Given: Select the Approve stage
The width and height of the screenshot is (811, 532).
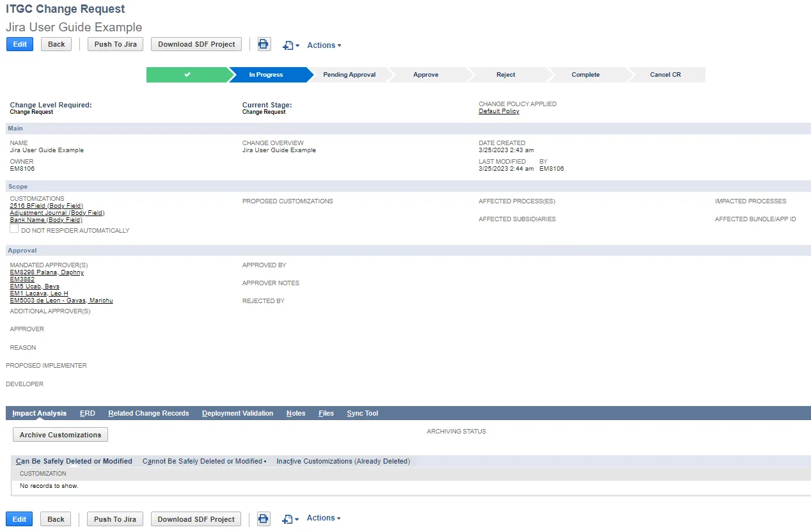Looking at the screenshot, I should click(426, 75).
